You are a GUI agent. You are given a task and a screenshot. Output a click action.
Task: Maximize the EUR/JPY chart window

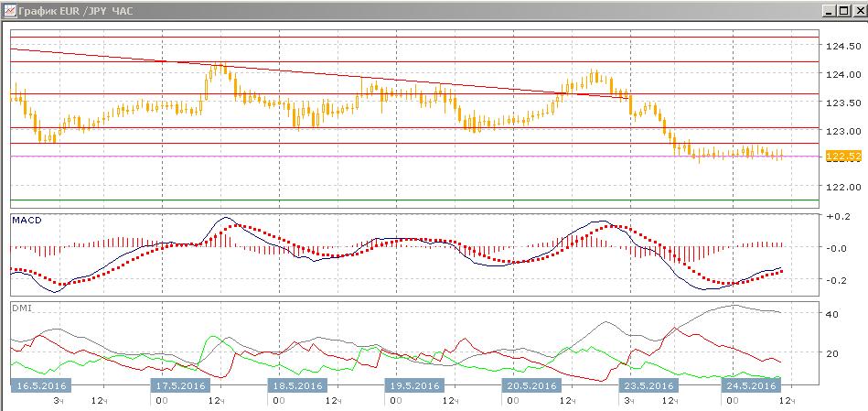click(x=842, y=10)
